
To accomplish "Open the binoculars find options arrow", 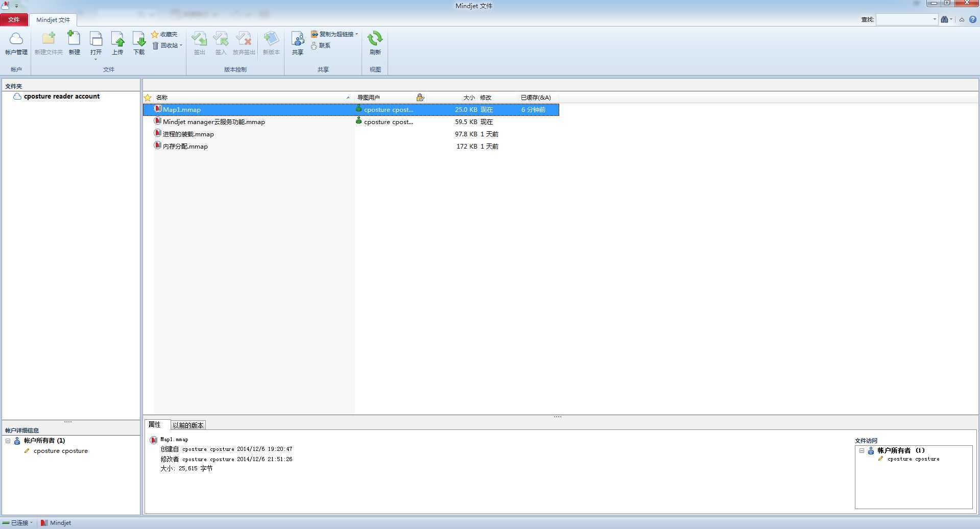I will coord(951,19).
